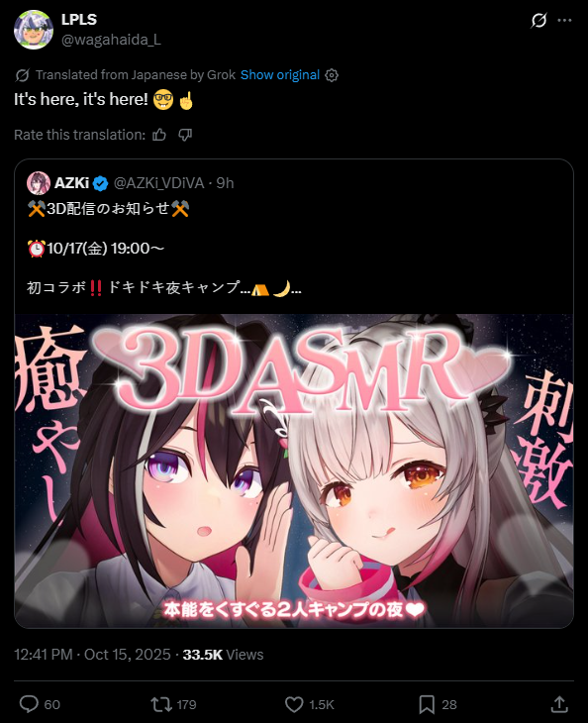Like the tweet with heart icon

pyautogui.click(x=294, y=704)
